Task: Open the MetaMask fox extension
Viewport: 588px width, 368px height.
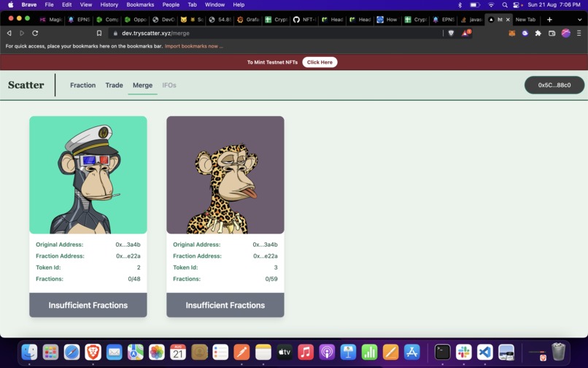Action: click(512, 33)
